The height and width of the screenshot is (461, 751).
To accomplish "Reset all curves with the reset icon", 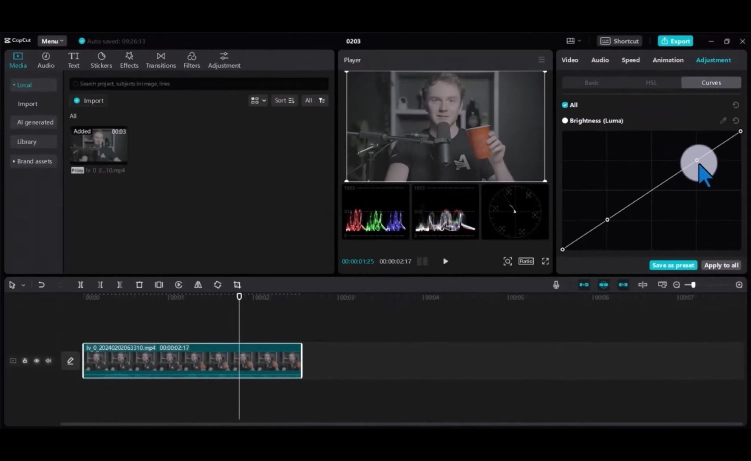I will coord(736,105).
